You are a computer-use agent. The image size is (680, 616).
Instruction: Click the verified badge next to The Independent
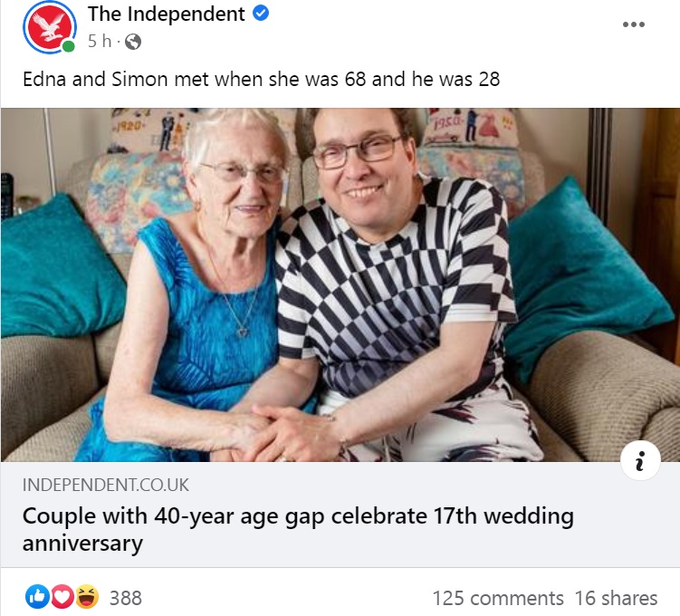pyautogui.click(x=260, y=14)
